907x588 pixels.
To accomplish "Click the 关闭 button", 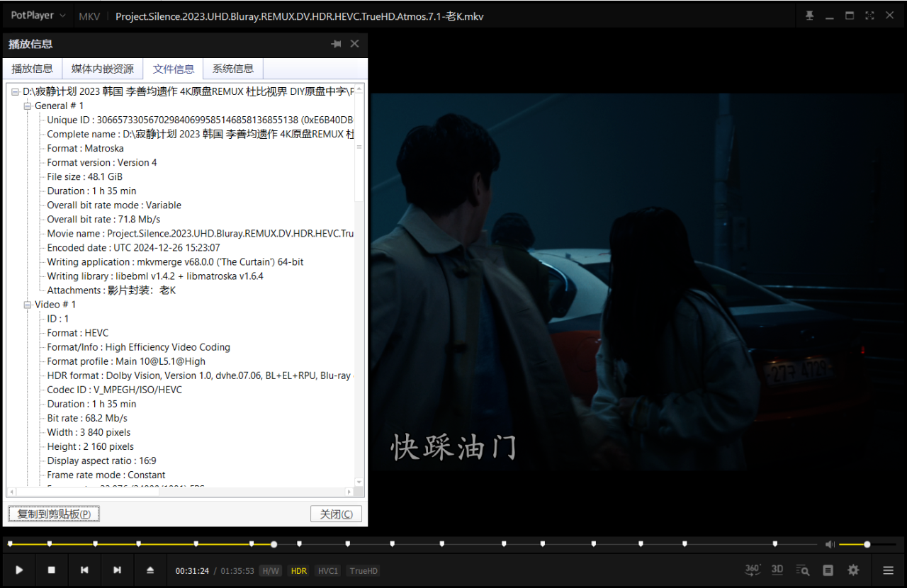I will pyautogui.click(x=336, y=514).
